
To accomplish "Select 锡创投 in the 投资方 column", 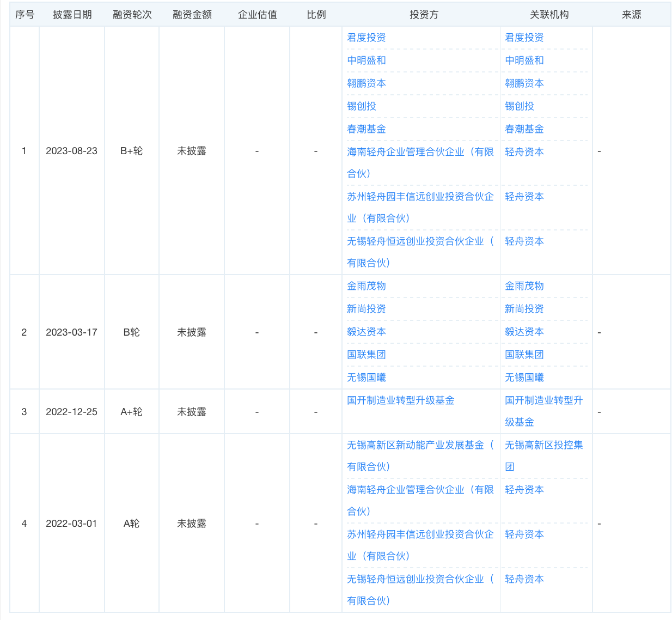I will coord(362,106).
